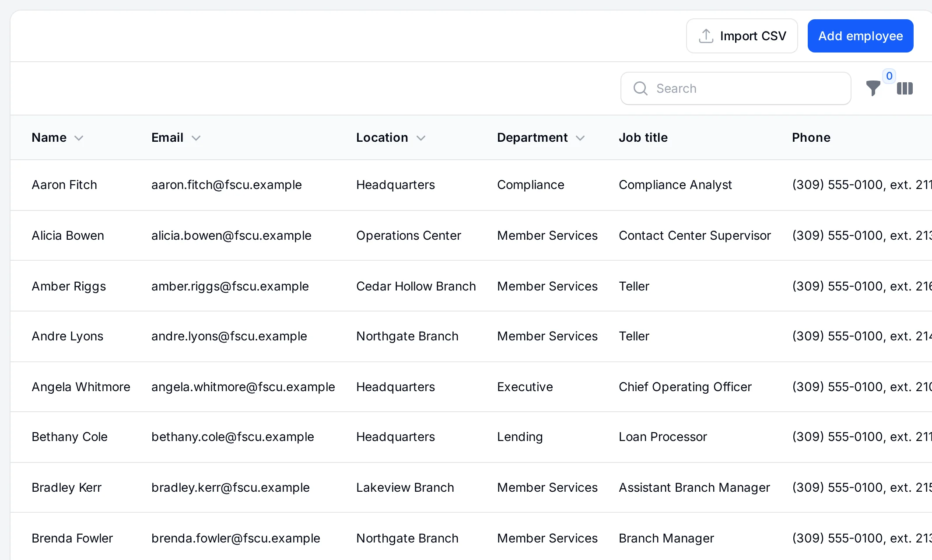Viewport: 932px width, 560px height.
Task: Click the Contact Center Supervisor job title
Action: (695, 235)
